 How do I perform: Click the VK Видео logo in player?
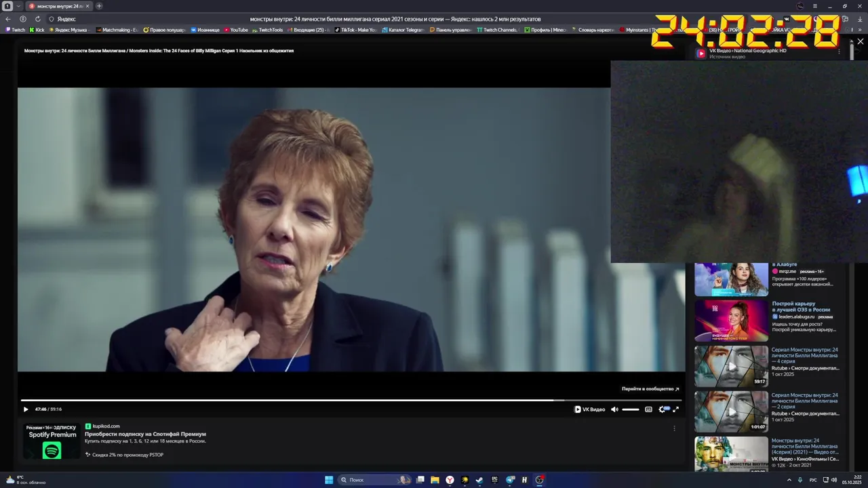coord(589,409)
